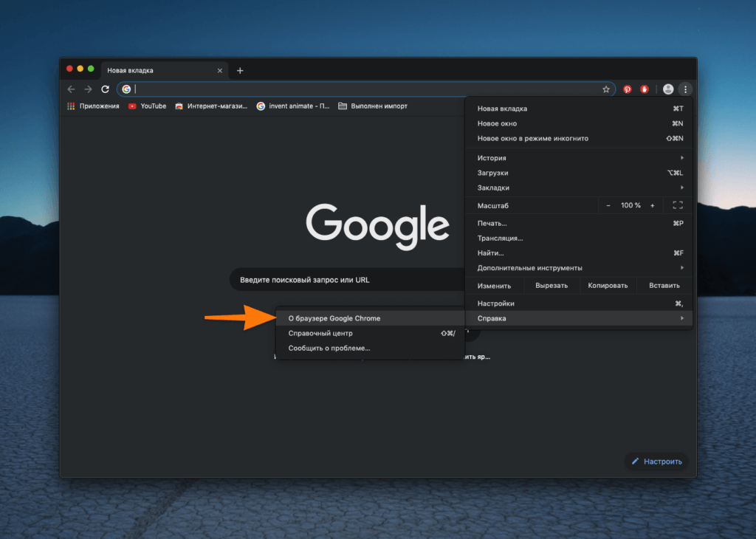Viewport: 756px width, 539px height.
Task: Select Новое окно menu item
Action: [579, 123]
